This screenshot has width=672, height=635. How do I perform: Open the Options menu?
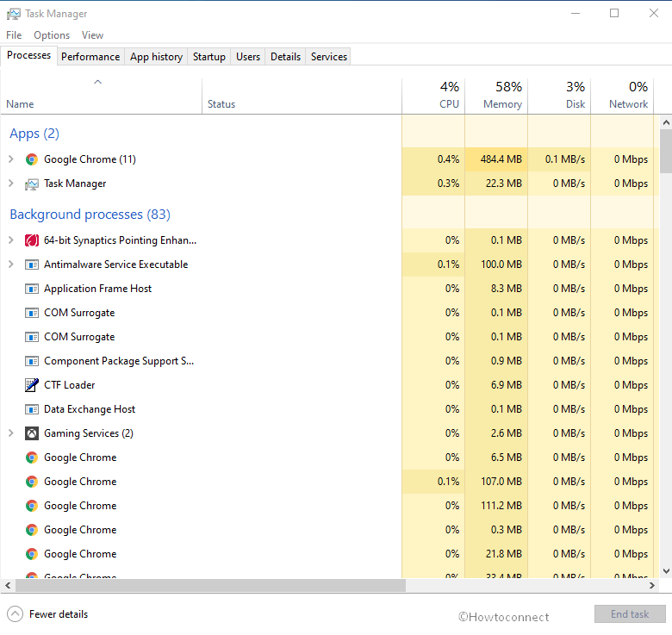52,35
